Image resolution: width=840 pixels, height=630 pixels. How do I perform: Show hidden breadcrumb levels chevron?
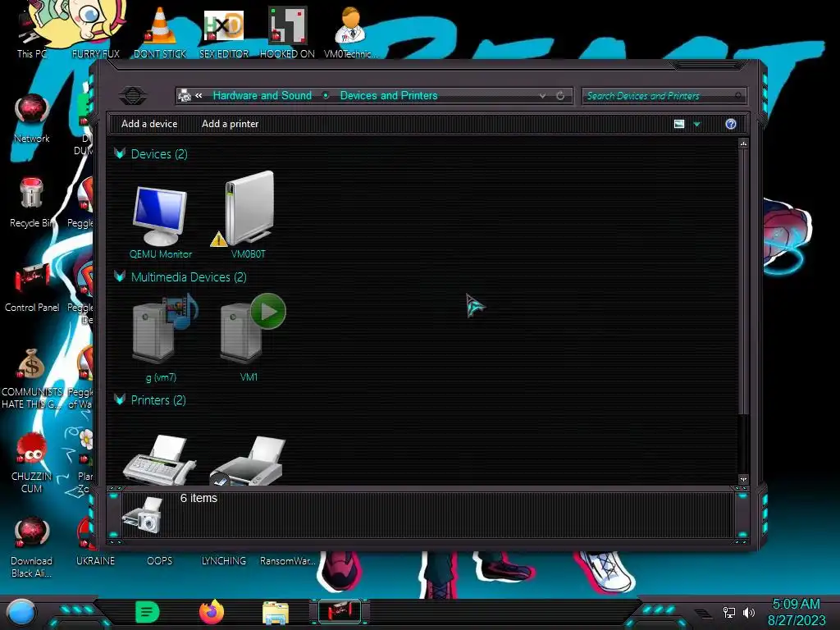tap(199, 95)
